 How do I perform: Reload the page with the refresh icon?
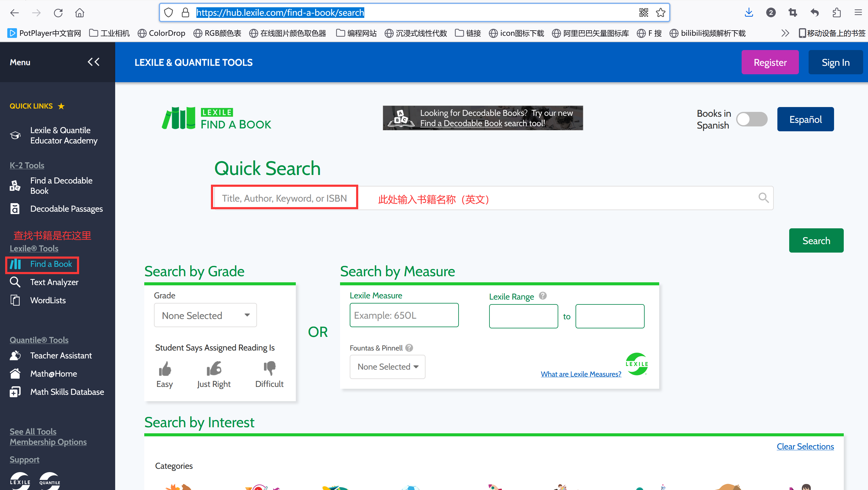click(x=58, y=13)
